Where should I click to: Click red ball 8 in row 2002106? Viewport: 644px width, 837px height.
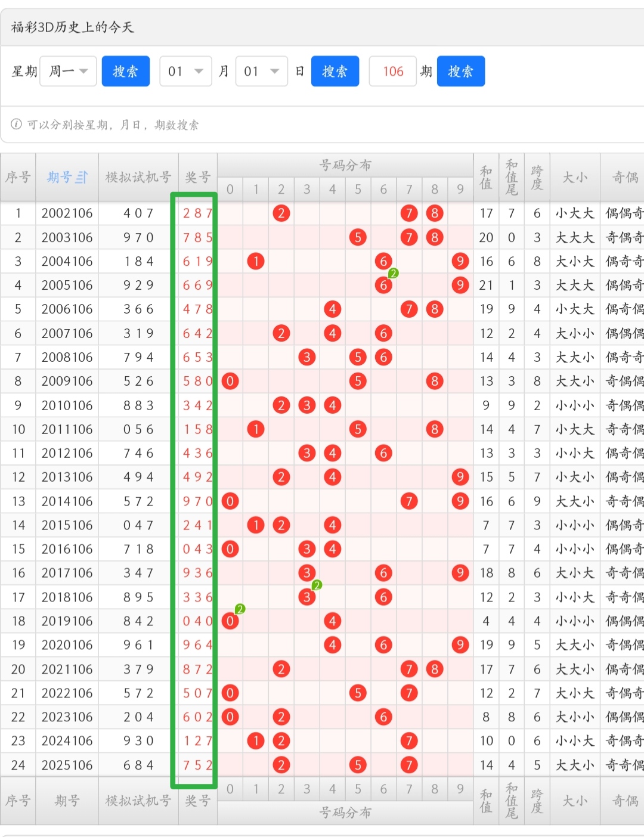(x=435, y=213)
